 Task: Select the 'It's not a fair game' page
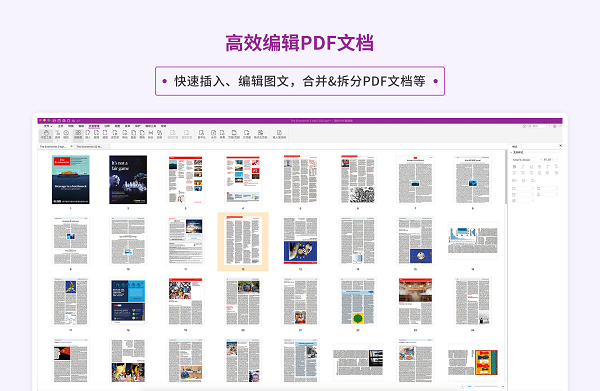128,179
